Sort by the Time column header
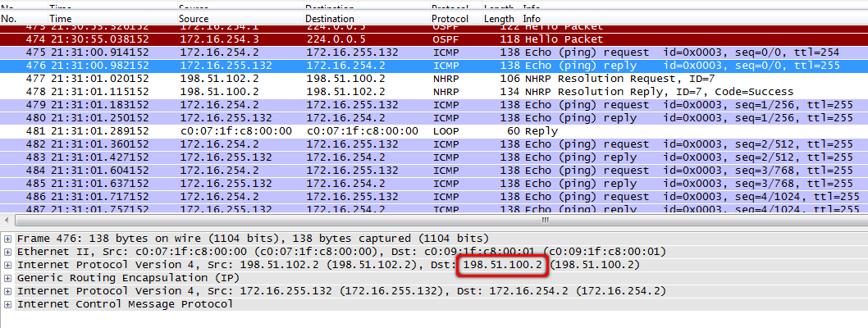 click(x=112, y=19)
